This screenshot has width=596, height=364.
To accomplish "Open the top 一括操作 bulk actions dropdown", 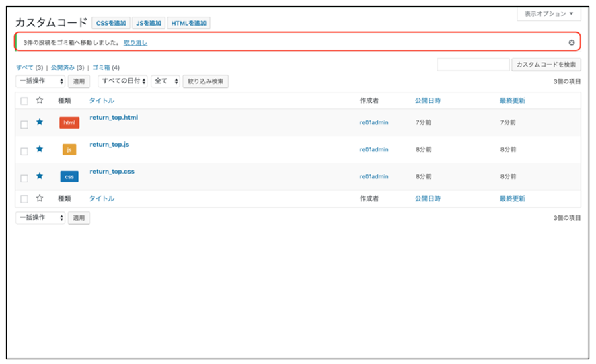I will tap(40, 81).
